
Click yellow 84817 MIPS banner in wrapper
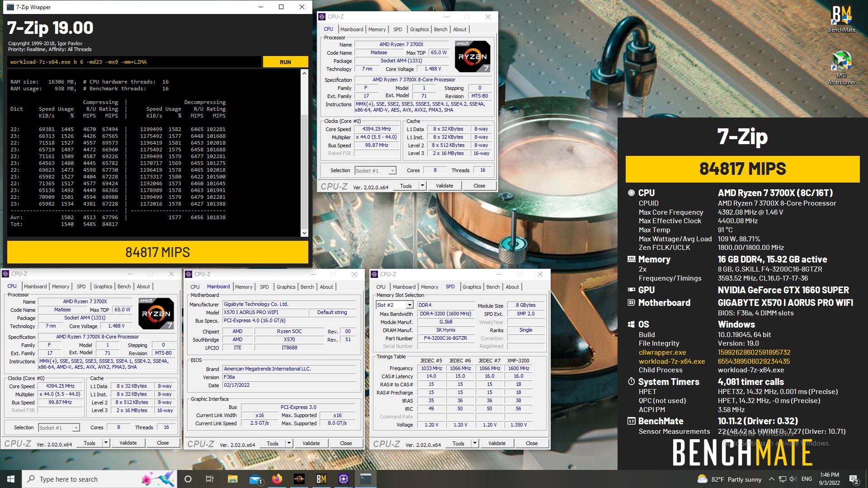tap(157, 252)
